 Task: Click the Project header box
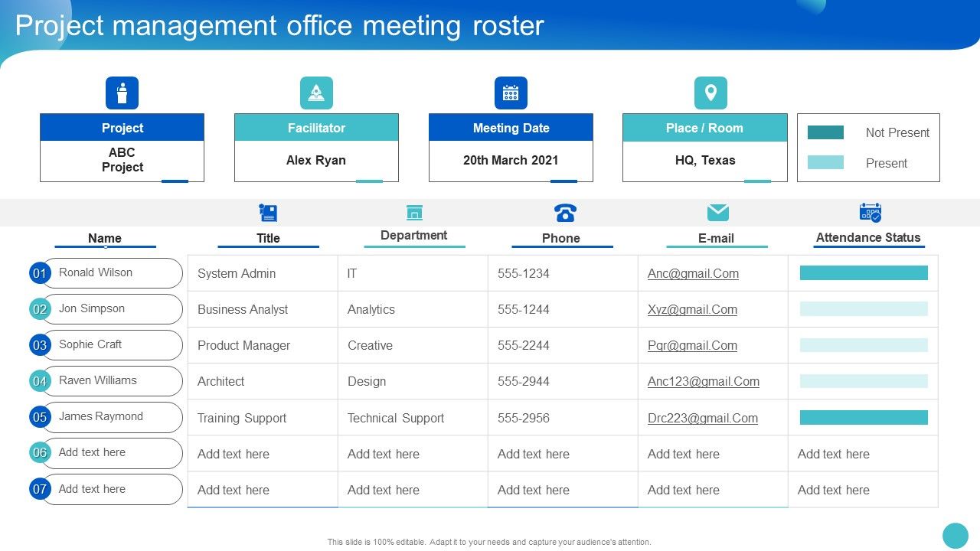(x=122, y=128)
